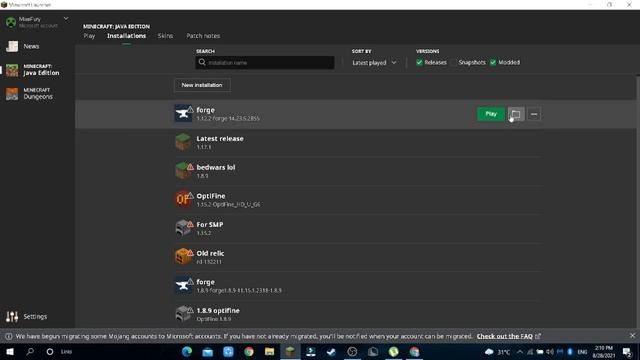640x360 pixels.
Task: Click the New installation button
Action: pyautogui.click(x=202, y=85)
